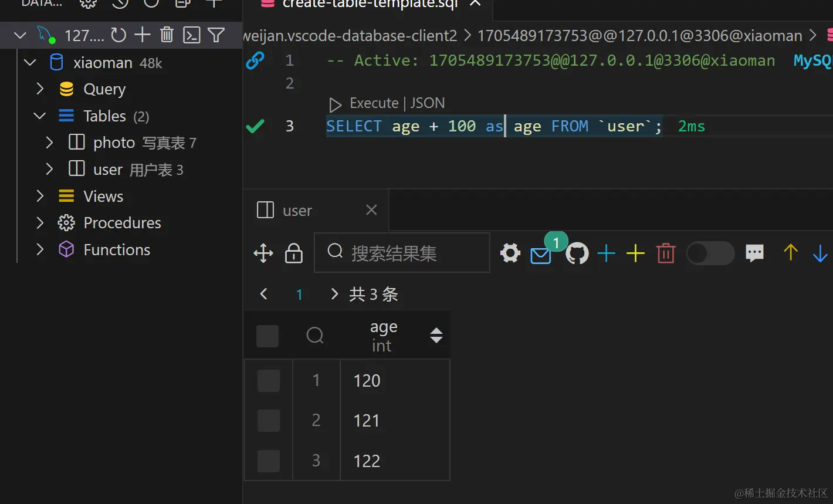The height and width of the screenshot is (504, 833).
Task: Sort by the age column using the sort arrows
Action: (x=436, y=336)
